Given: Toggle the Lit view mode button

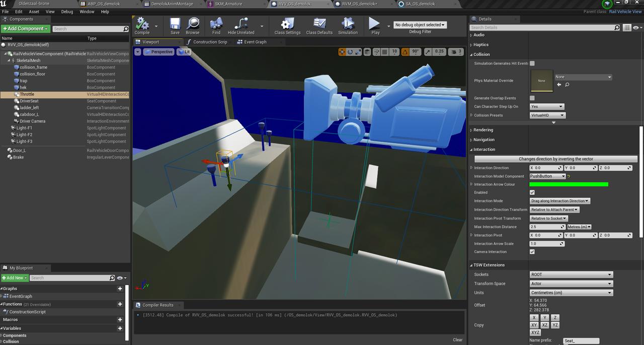Looking at the screenshot, I should point(184,52).
